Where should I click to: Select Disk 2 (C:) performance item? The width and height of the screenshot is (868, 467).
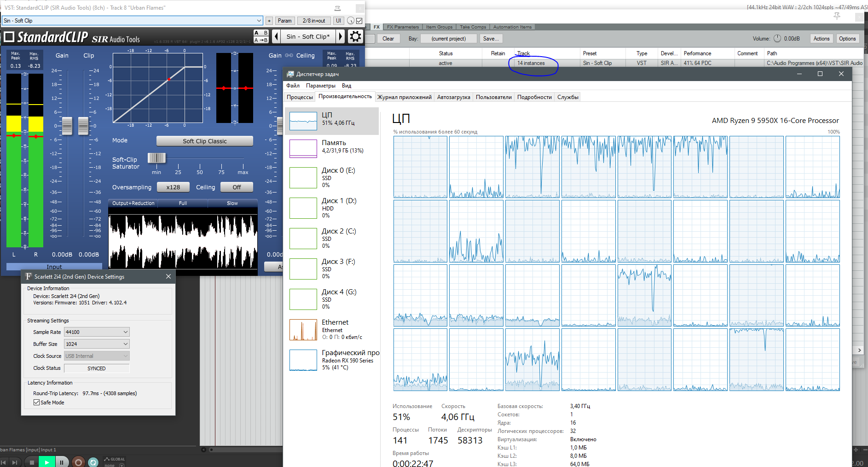click(332, 239)
